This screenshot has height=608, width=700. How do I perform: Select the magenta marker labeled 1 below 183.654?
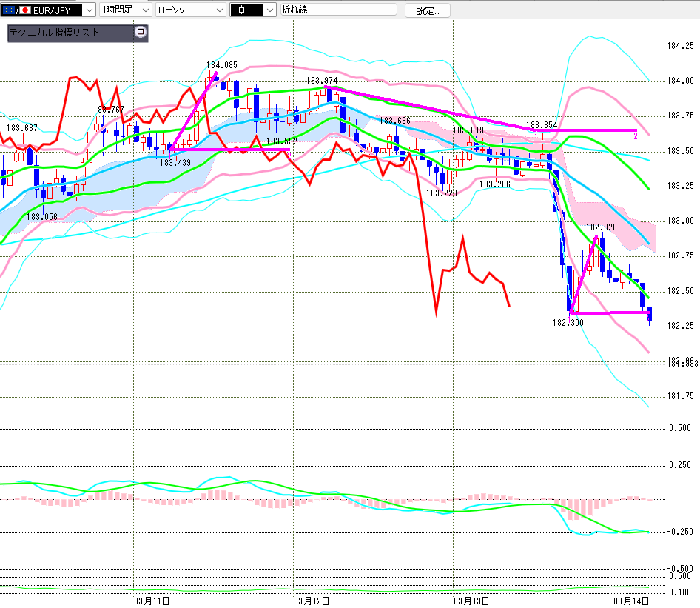click(536, 136)
